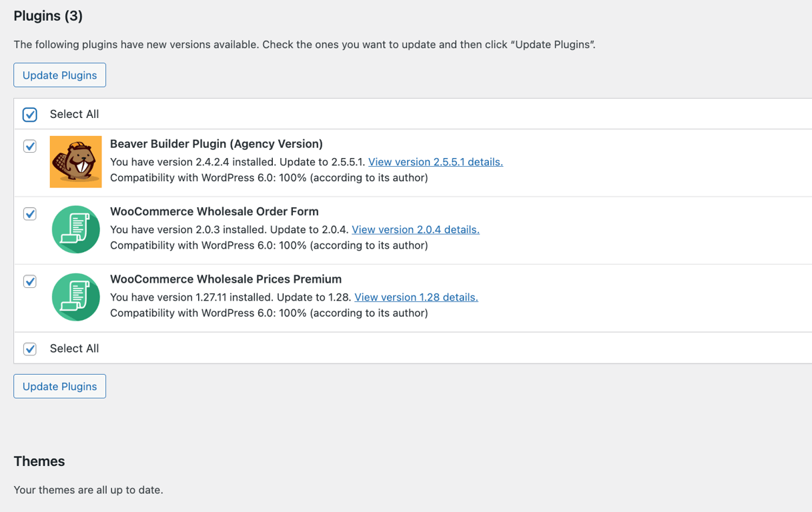Open version 1.28 details for Wholesale Prices
Screen dimensions: 812x512
pos(416,297)
